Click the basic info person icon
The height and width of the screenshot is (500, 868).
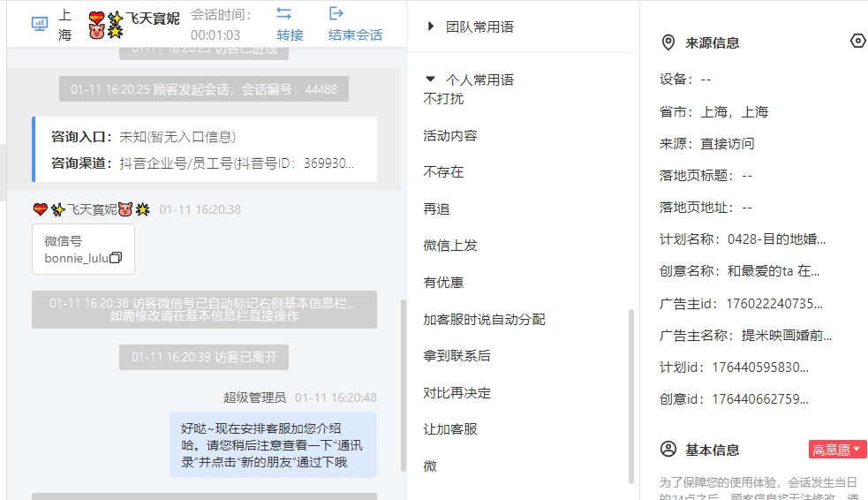click(x=668, y=449)
